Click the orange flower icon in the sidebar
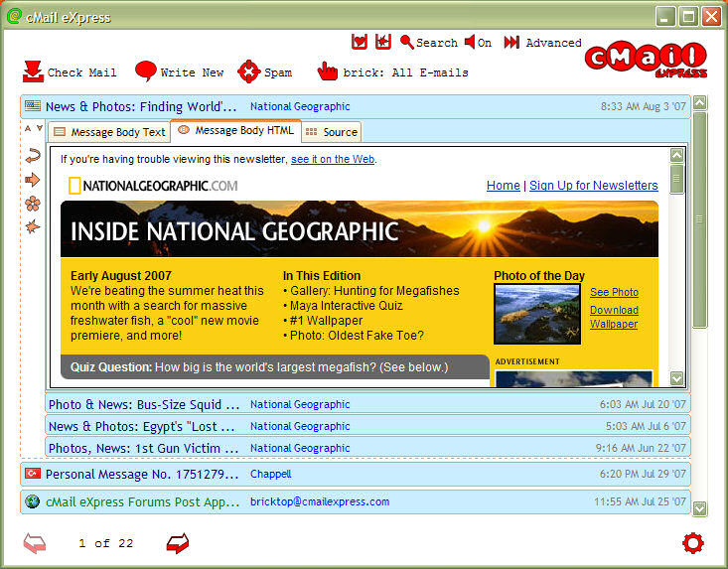 click(33, 204)
